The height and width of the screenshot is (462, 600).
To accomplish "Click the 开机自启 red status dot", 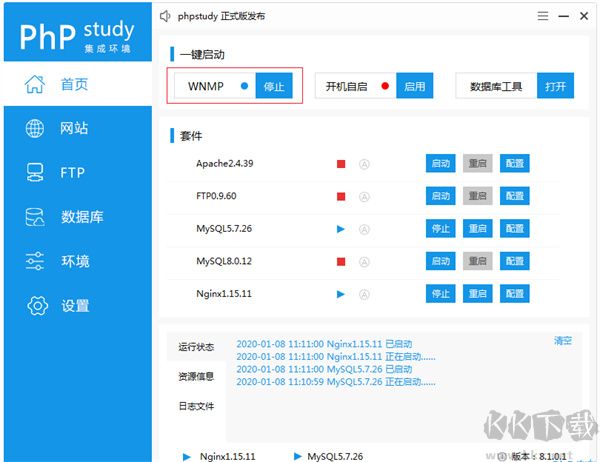I will [385, 86].
